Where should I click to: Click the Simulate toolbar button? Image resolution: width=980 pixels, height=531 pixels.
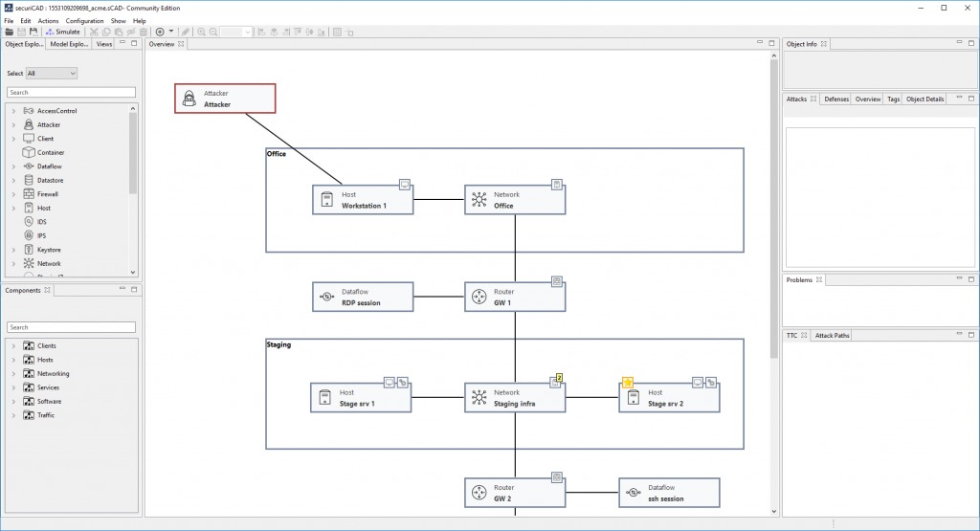63,32
